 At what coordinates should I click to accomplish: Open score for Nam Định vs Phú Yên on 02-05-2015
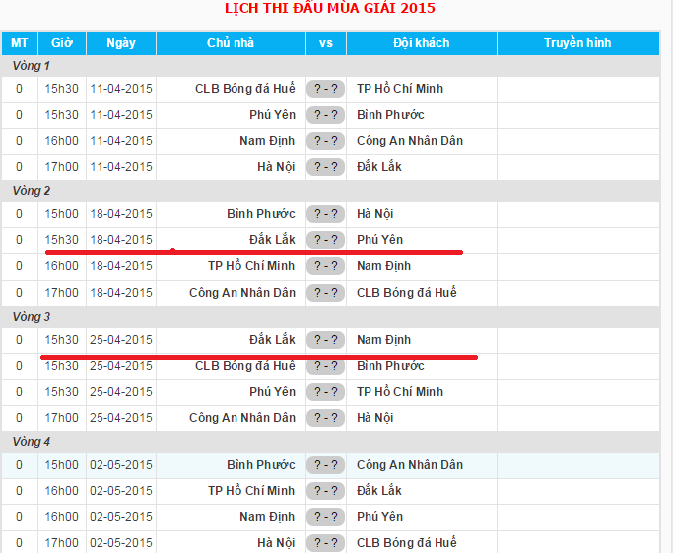[325, 517]
